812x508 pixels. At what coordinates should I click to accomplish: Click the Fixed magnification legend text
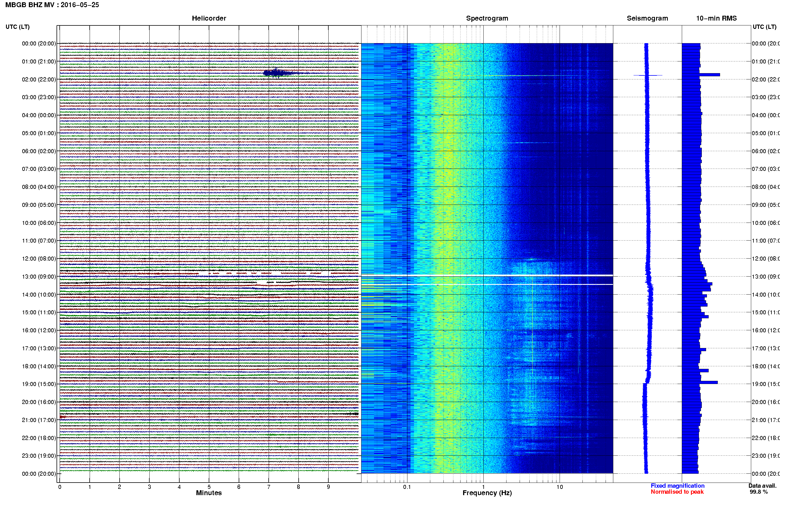pos(678,486)
